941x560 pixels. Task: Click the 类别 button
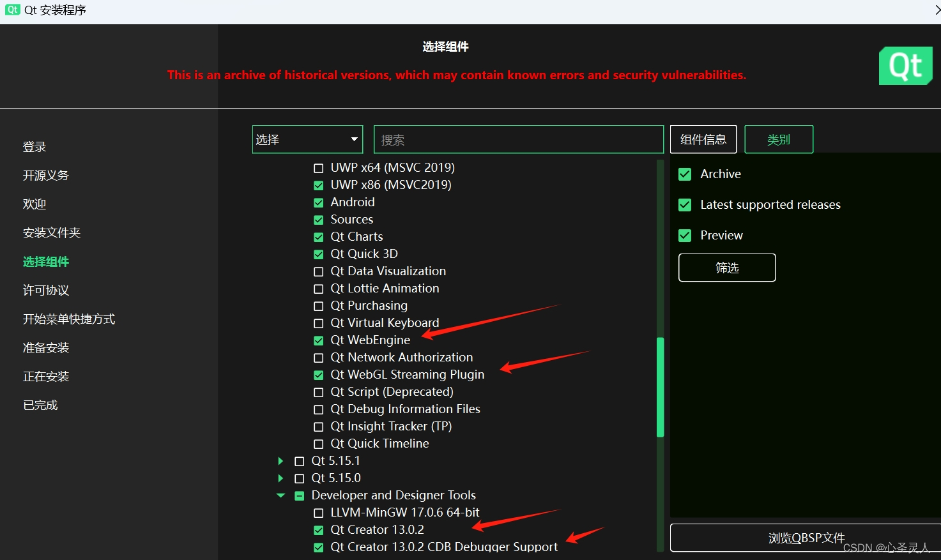pyautogui.click(x=779, y=139)
